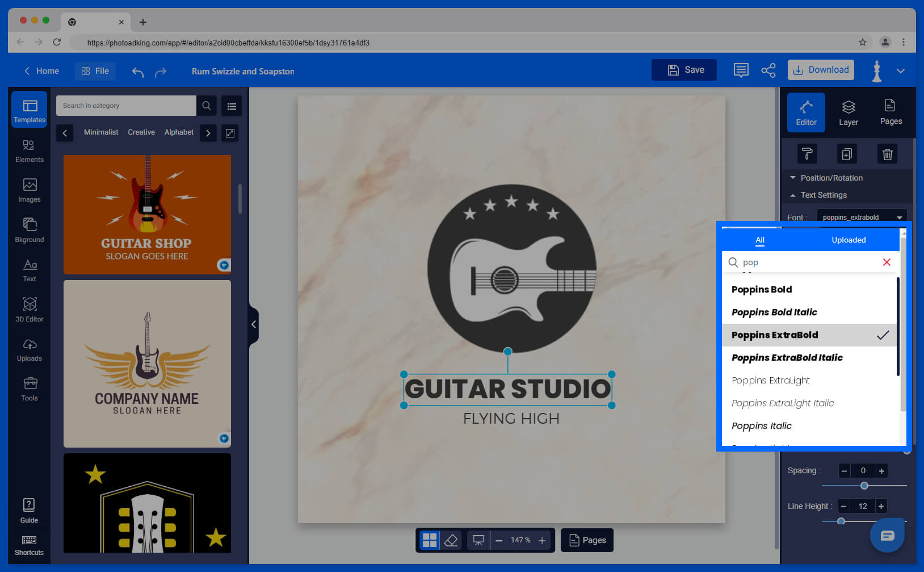Click the Download button
The image size is (924, 572).
[821, 69]
